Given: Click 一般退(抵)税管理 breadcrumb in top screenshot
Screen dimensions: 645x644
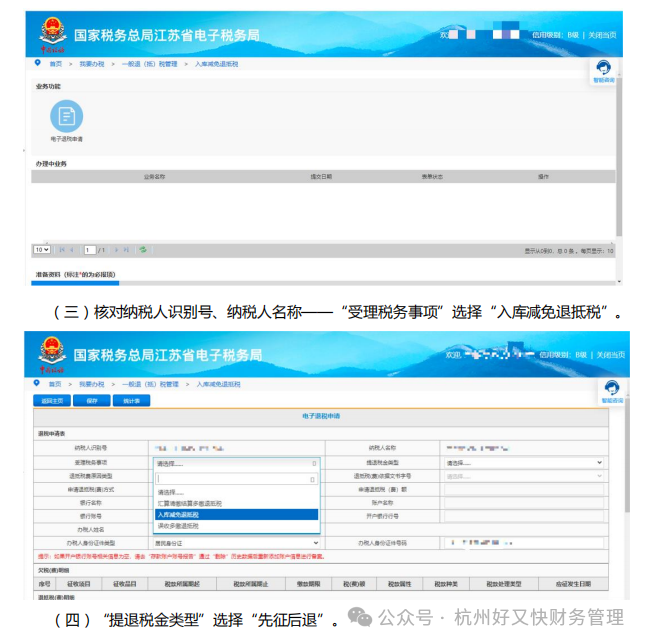Looking at the screenshot, I should pyautogui.click(x=149, y=64).
